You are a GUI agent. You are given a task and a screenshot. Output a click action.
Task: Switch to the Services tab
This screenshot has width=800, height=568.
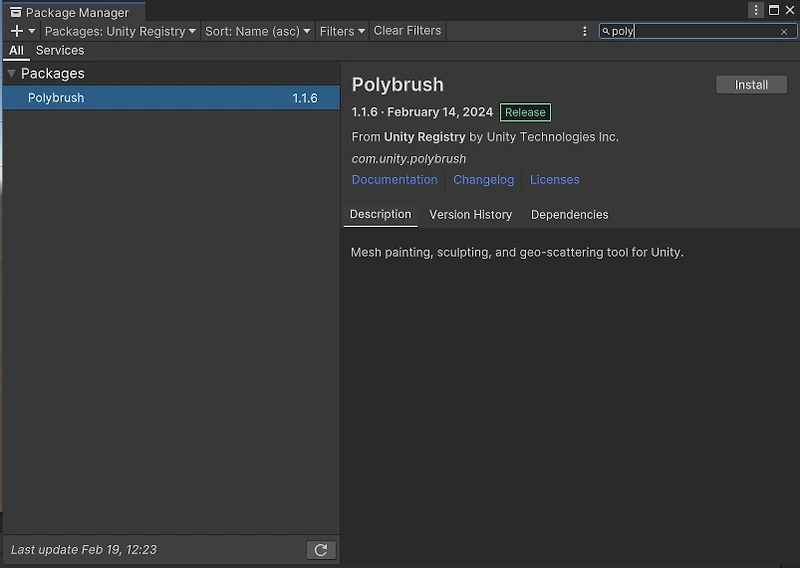pos(60,50)
